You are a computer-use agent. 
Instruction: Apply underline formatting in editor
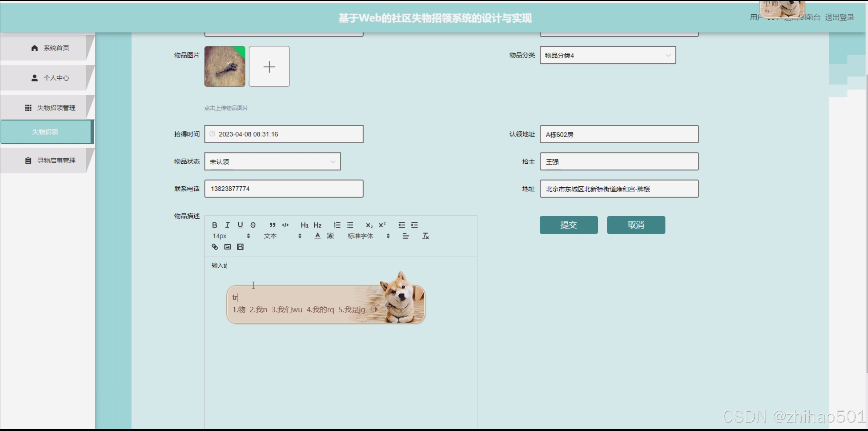coord(240,225)
